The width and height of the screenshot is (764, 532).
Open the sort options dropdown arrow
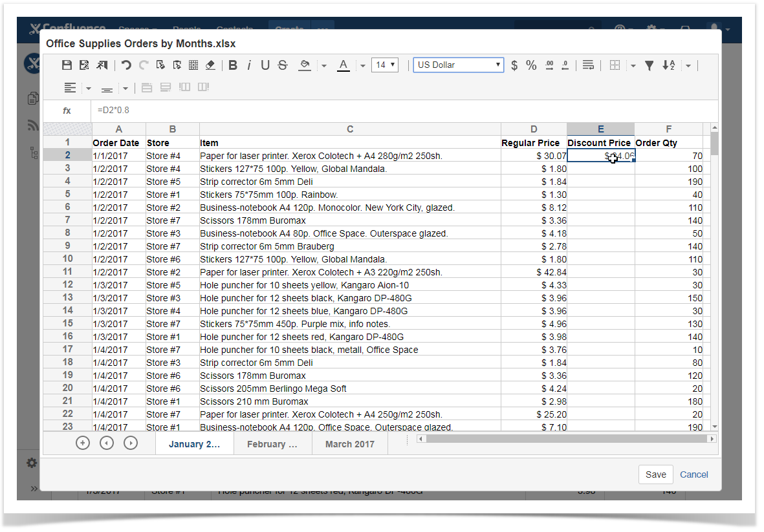688,66
